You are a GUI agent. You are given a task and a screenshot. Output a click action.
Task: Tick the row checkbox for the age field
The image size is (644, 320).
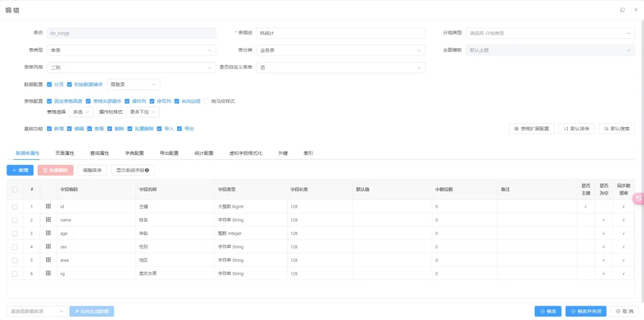click(15, 234)
